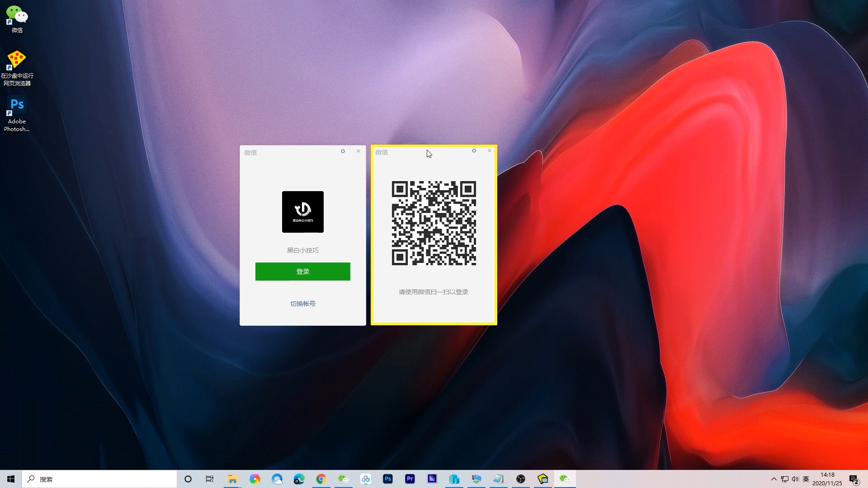
Task: Click the green 登录 login button
Action: point(303,272)
